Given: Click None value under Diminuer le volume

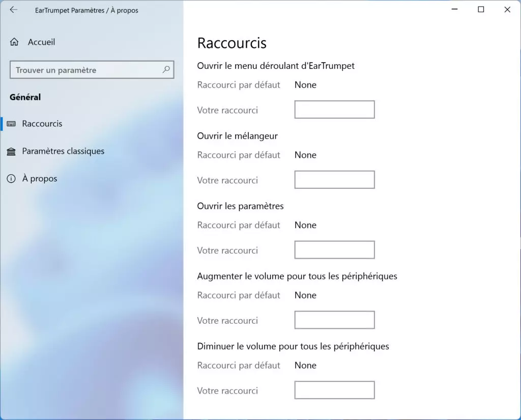Looking at the screenshot, I should [305, 366].
